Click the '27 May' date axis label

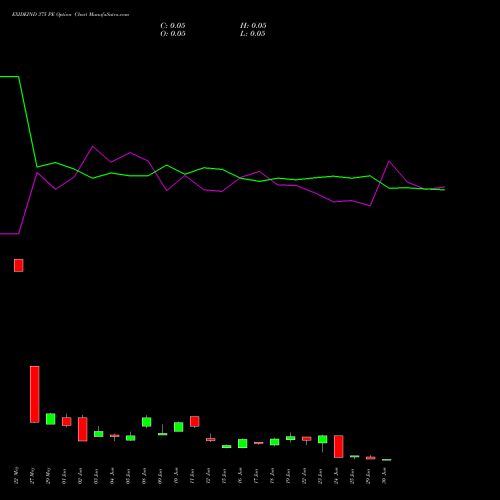(x=32, y=476)
